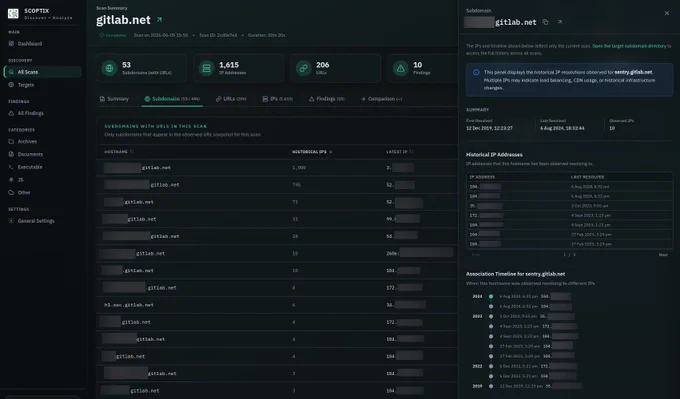Click the 73 historical IPs cell
This screenshot has height=399, width=680.
(x=295, y=202)
